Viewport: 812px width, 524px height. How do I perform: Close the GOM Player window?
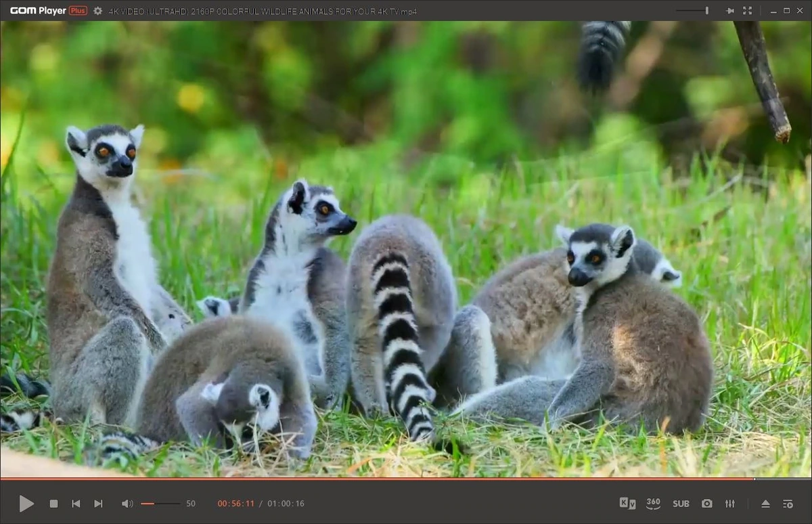click(x=800, y=11)
